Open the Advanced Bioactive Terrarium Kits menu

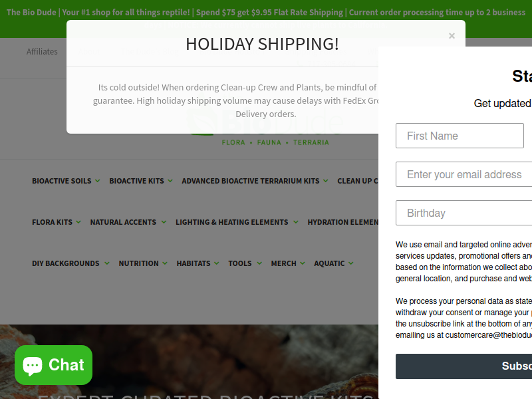251,181
